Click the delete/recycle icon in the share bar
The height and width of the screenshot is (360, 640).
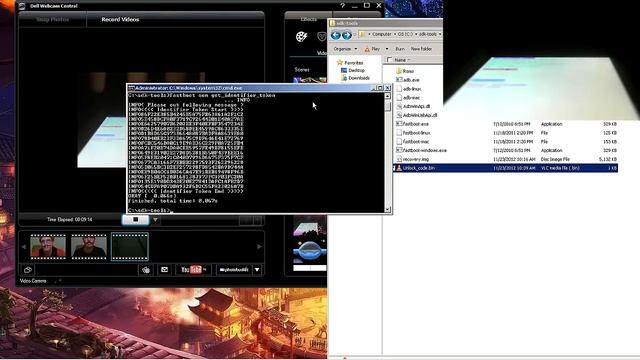(x=146, y=270)
